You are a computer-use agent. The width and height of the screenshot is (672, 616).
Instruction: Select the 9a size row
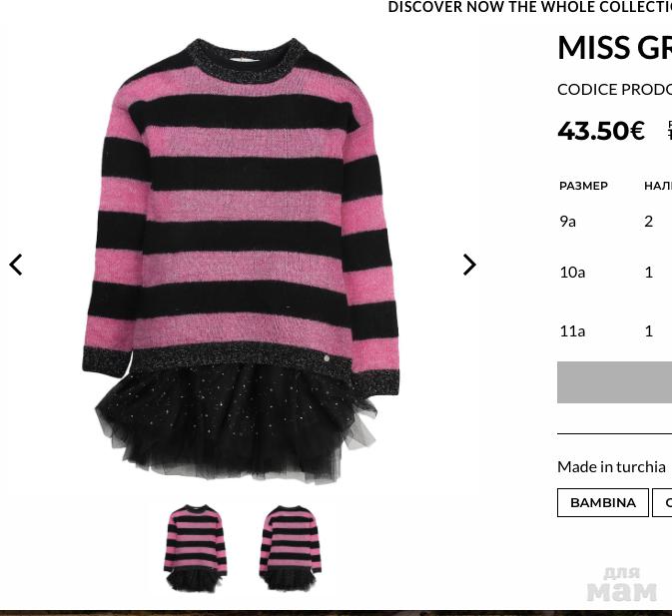[615, 222]
